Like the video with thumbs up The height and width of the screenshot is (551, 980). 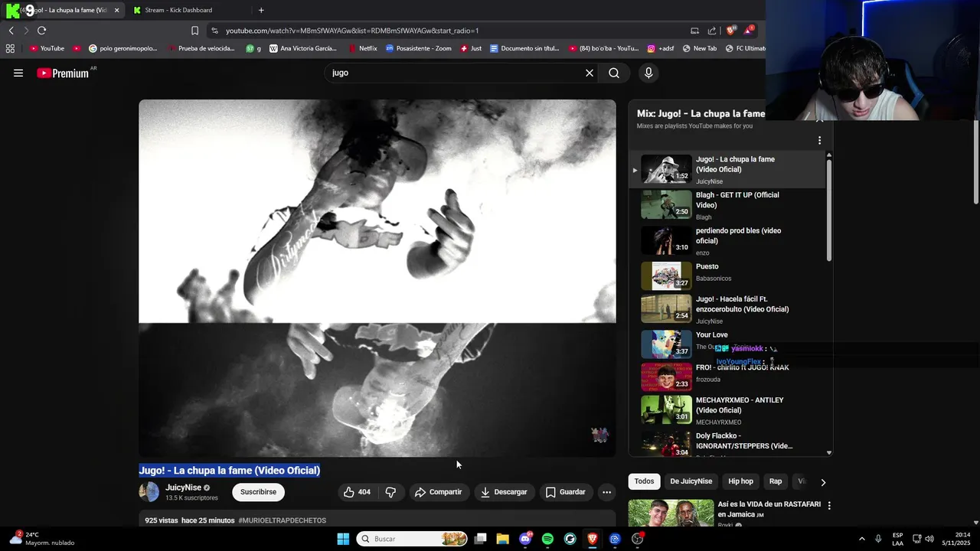(357, 492)
